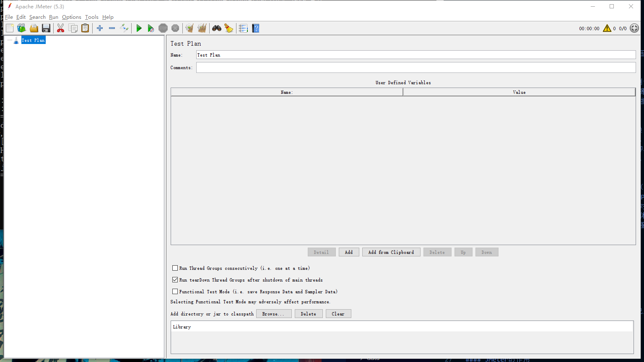Screen dimensions: 644x362
Task: Uncheck Run tearDown Thread Groups checkbox
Action: pos(175,280)
